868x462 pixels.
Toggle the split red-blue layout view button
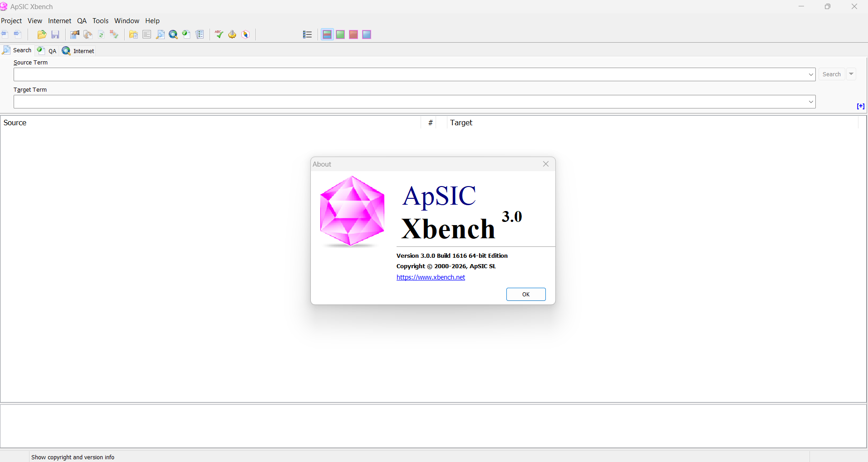327,34
